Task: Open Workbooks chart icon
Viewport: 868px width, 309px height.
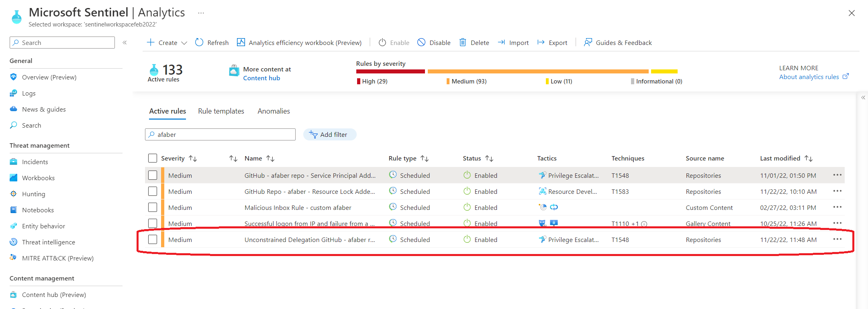Action: (x=14, y=178)
